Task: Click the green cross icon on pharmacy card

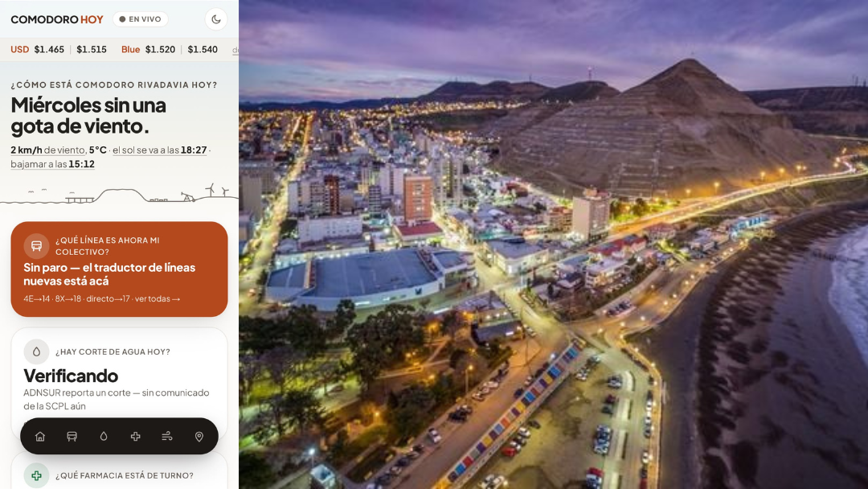Action: pos(36,475)
